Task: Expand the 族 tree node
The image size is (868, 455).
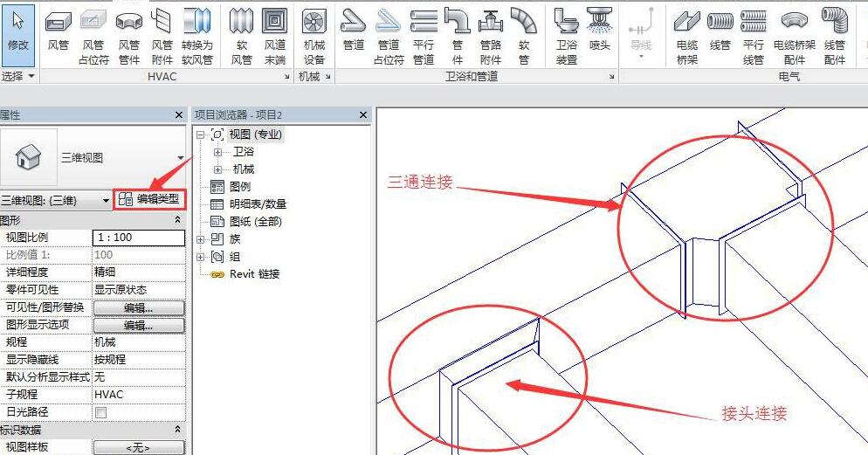Action: coord(200,239)
